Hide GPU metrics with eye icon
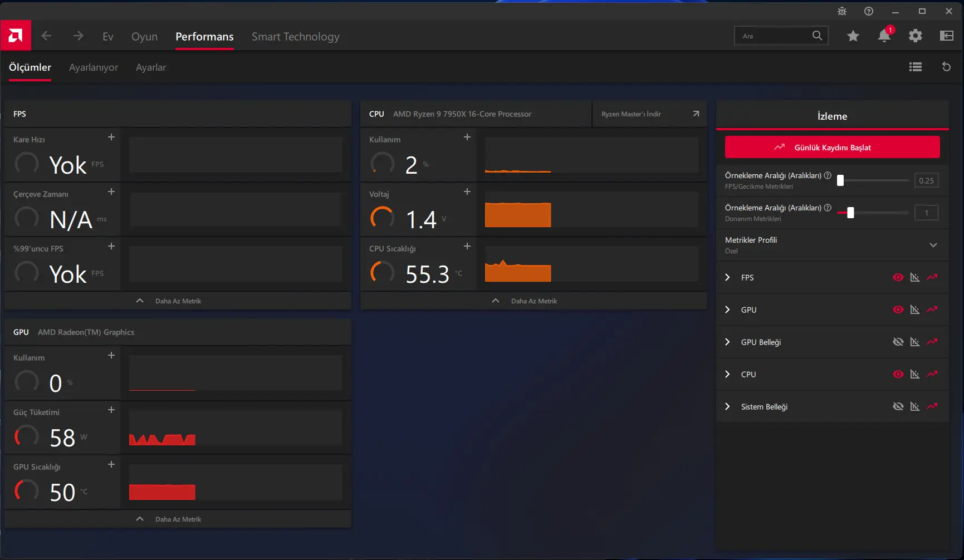The width and height of the screenshot is (964, 560). 898,310
